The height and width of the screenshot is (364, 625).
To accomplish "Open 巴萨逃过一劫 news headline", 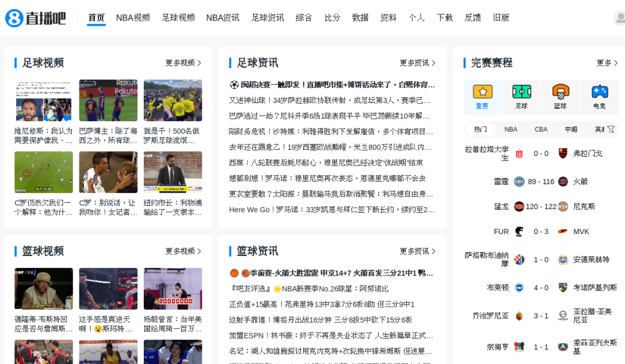I will tap(329, 116).
